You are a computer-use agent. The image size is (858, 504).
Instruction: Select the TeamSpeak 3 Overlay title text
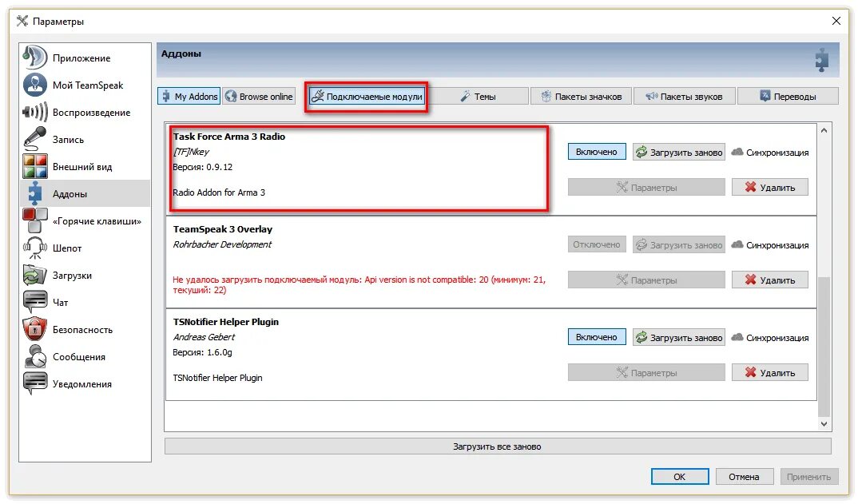223,229
